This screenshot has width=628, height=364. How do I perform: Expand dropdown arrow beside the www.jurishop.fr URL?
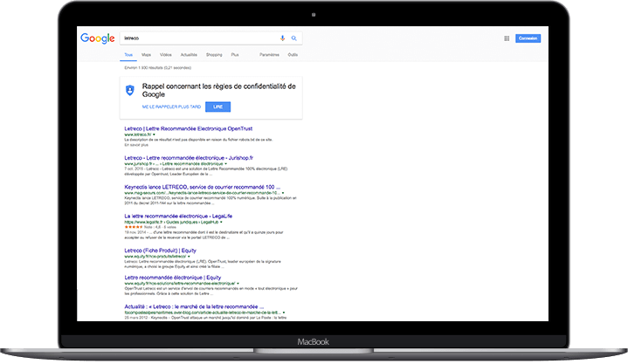pyautogui.click(x=225, y=164)
